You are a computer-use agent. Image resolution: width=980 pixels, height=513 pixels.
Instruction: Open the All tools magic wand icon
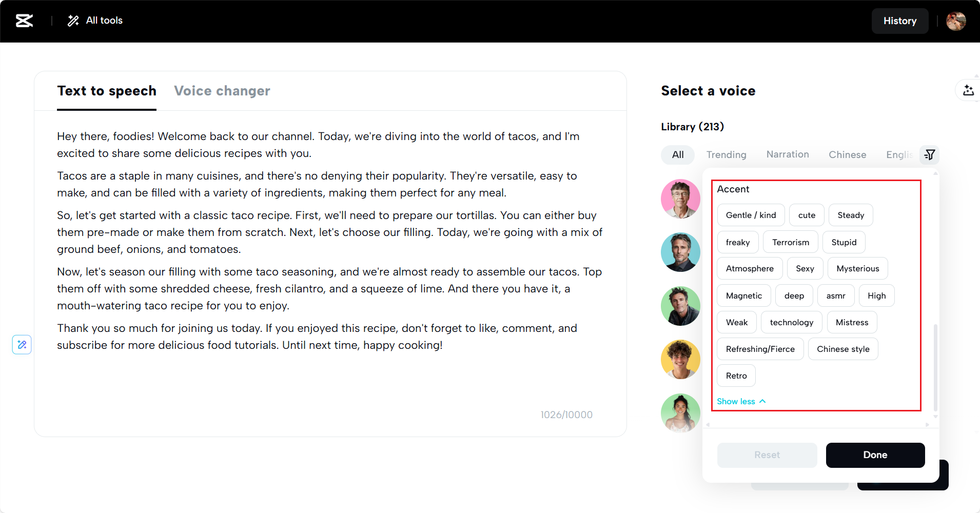[73, 21]
